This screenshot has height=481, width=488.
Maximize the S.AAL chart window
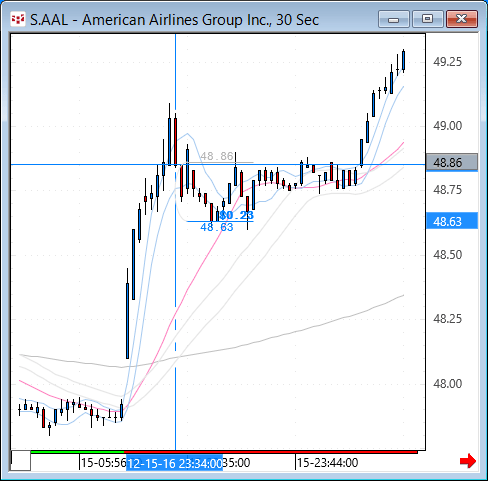tap(427, 19)
